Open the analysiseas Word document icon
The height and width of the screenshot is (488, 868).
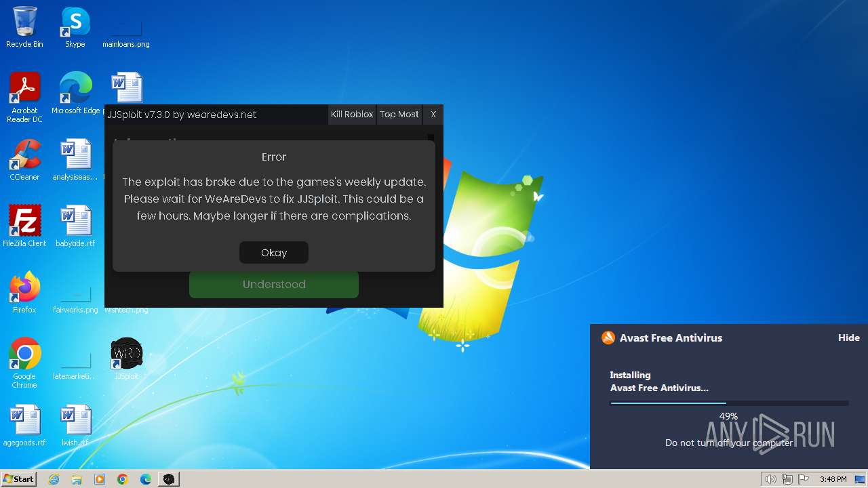(x=75, y=160)
